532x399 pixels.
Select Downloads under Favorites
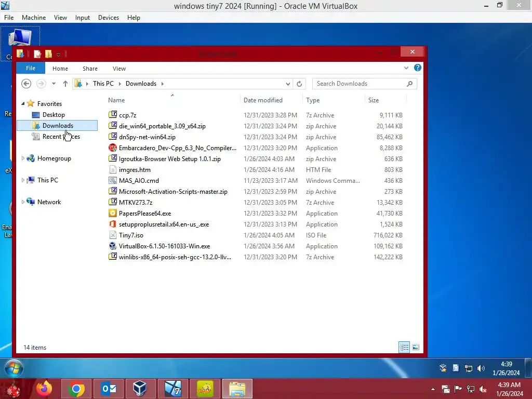coord(57,126)
